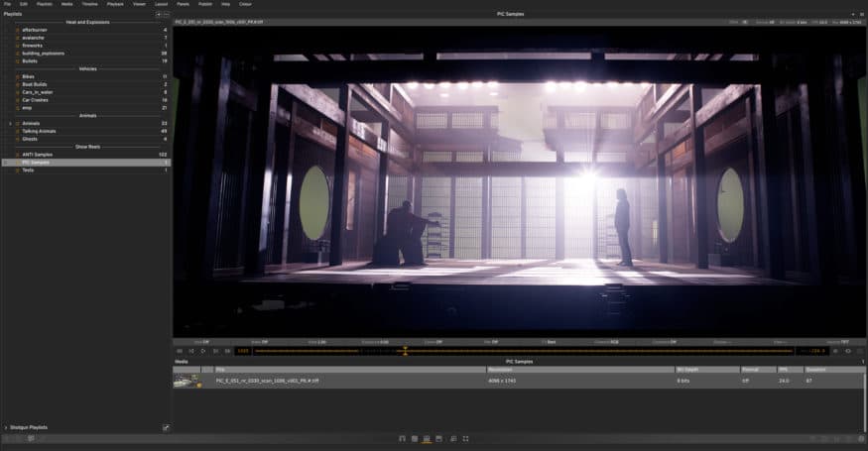Click the orange playhead on the timeline
This screenshot has height=451, width=868.
[x=405, y=350]
